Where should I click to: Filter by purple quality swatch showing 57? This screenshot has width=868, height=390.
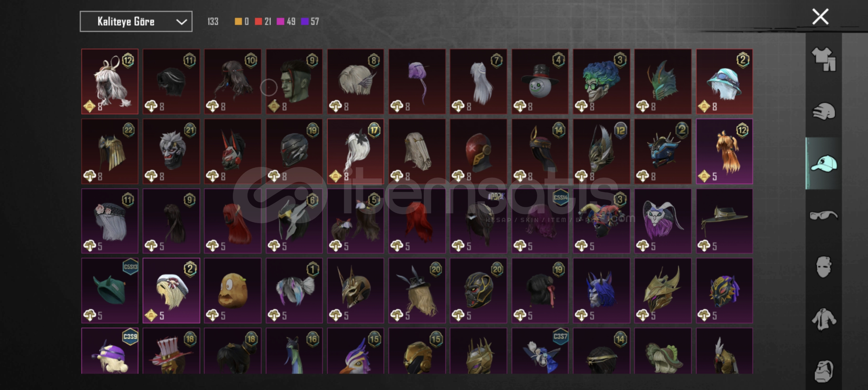point(310,22)
